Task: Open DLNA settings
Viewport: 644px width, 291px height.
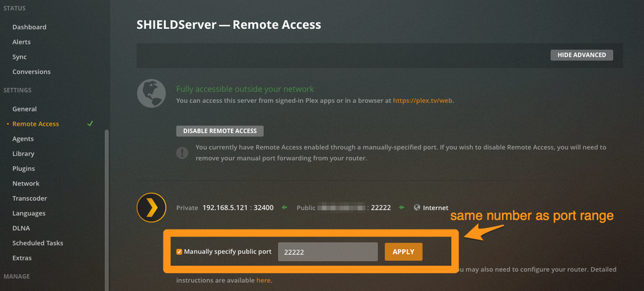Action: [21, 228]
